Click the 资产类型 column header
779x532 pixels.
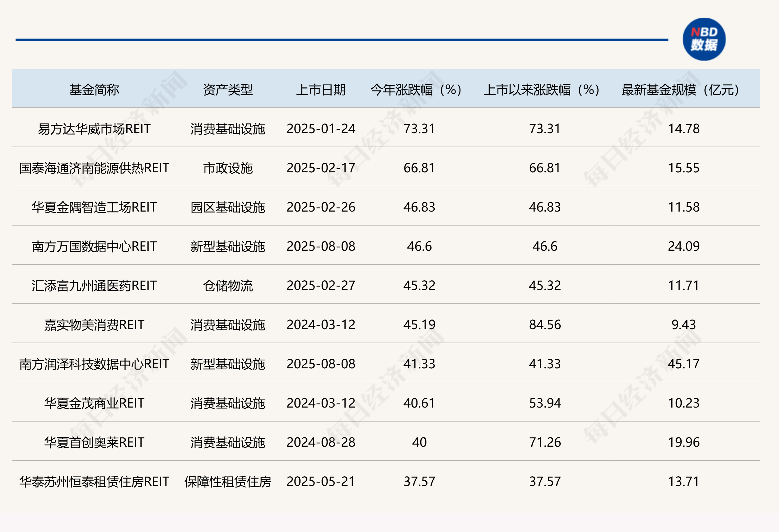(228, 90)
